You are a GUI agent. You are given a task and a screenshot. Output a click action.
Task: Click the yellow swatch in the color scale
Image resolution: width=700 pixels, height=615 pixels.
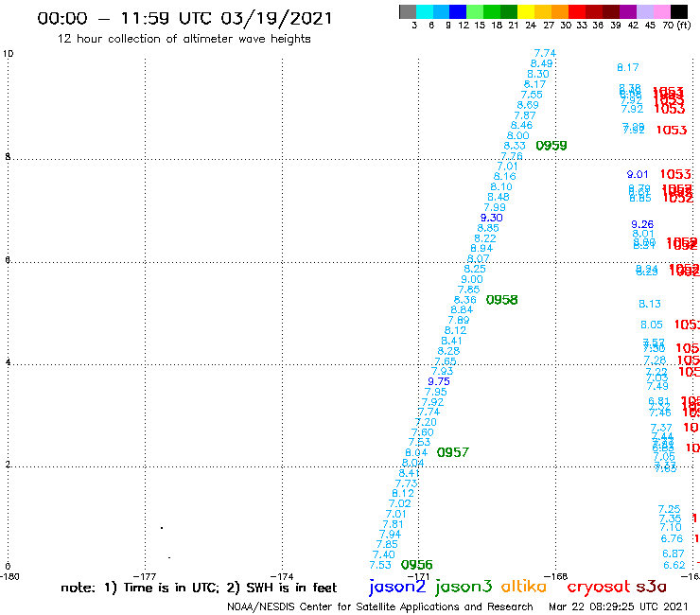coord(525,11)
